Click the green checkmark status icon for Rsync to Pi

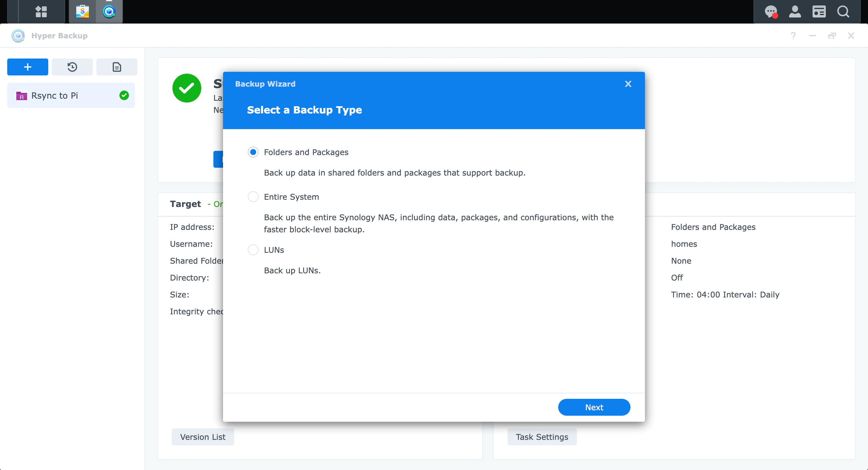tap(124, 96)
